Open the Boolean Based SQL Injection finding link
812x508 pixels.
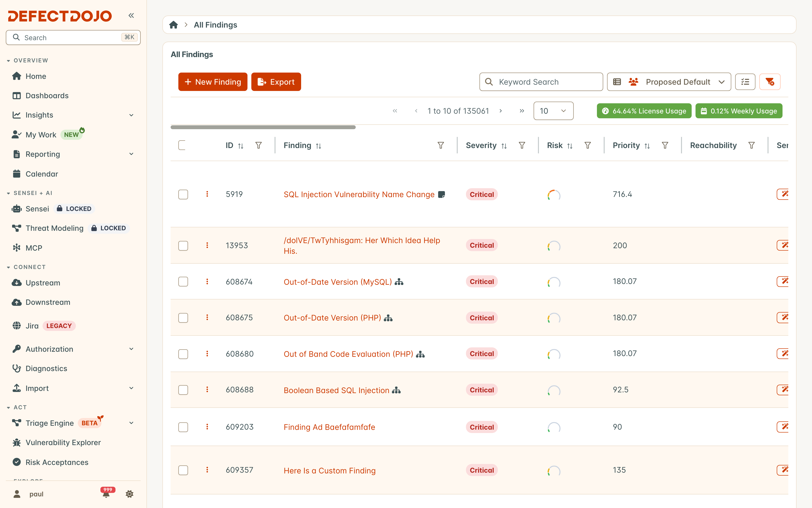(x=336, y=390)
